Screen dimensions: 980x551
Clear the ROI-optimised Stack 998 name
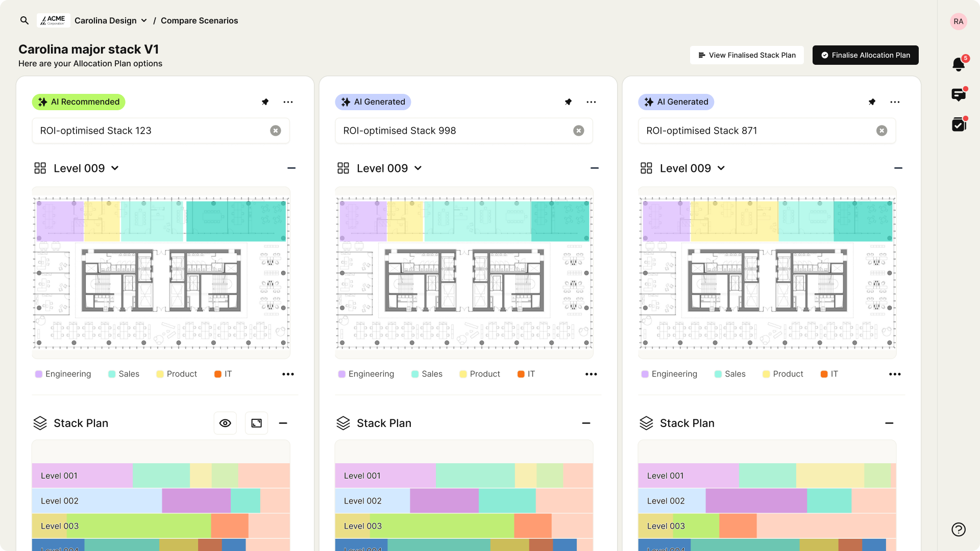pos(579,131)
